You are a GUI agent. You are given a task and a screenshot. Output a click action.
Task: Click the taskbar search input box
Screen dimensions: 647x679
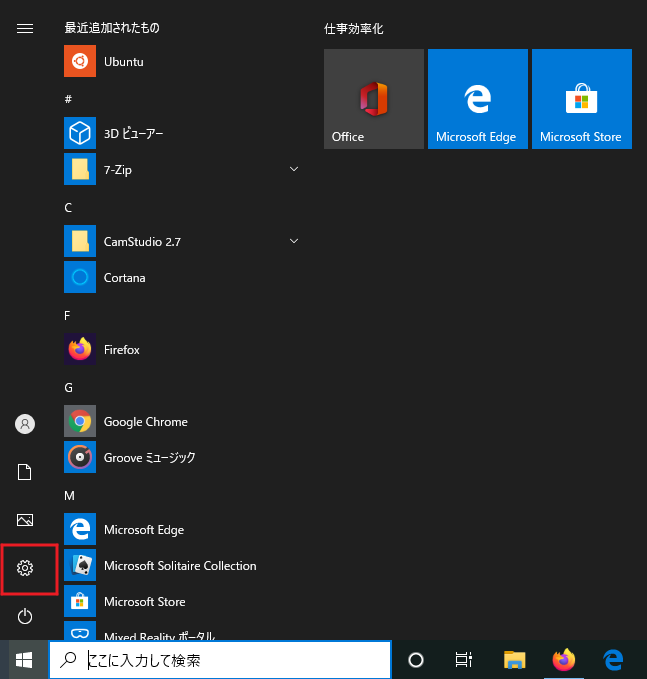(230, 660)
